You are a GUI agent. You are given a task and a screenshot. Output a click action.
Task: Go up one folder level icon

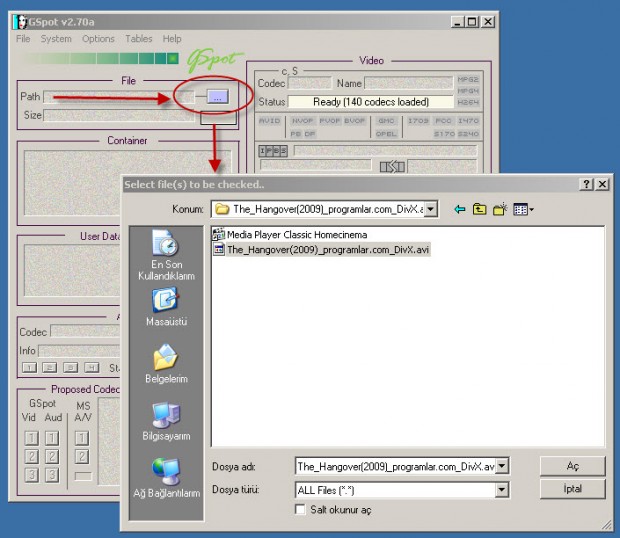click(479, 209)
